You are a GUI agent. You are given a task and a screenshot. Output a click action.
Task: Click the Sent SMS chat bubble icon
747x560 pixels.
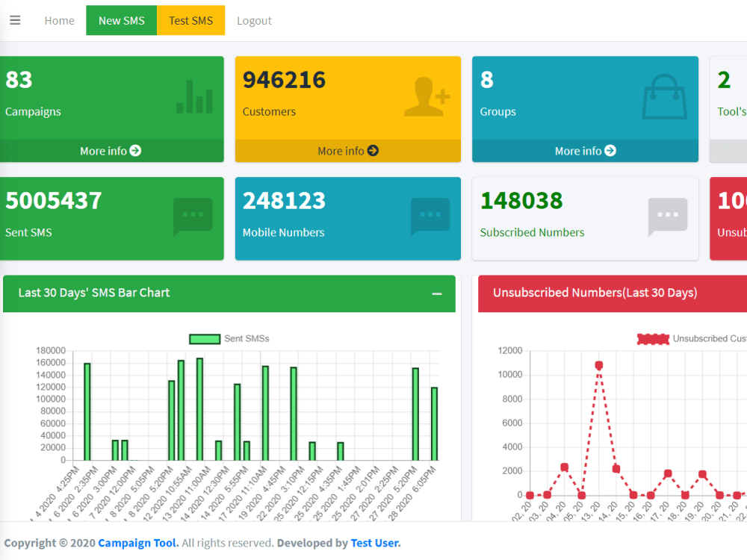pos(193,217)
